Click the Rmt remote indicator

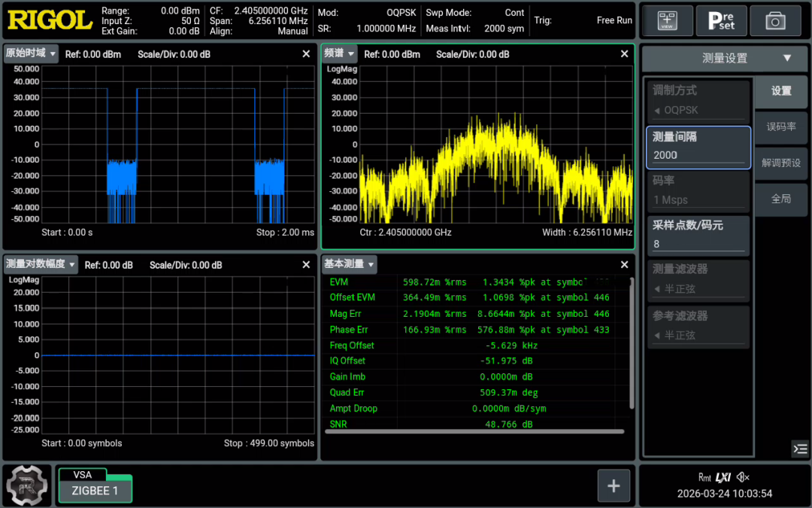coord(704,477)
